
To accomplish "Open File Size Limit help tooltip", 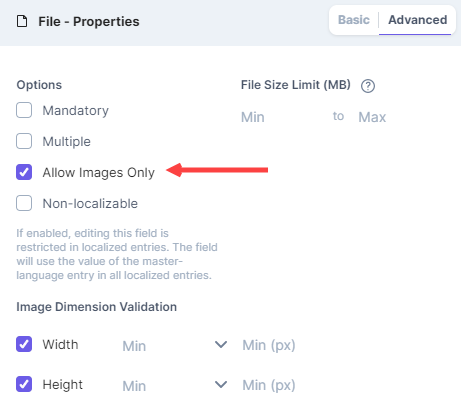I will [x=368, y=86].
